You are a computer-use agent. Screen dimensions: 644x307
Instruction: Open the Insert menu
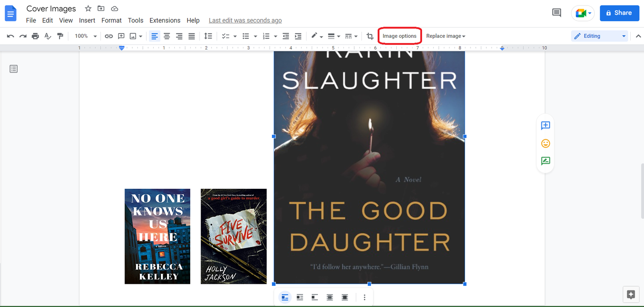[87, 20]
